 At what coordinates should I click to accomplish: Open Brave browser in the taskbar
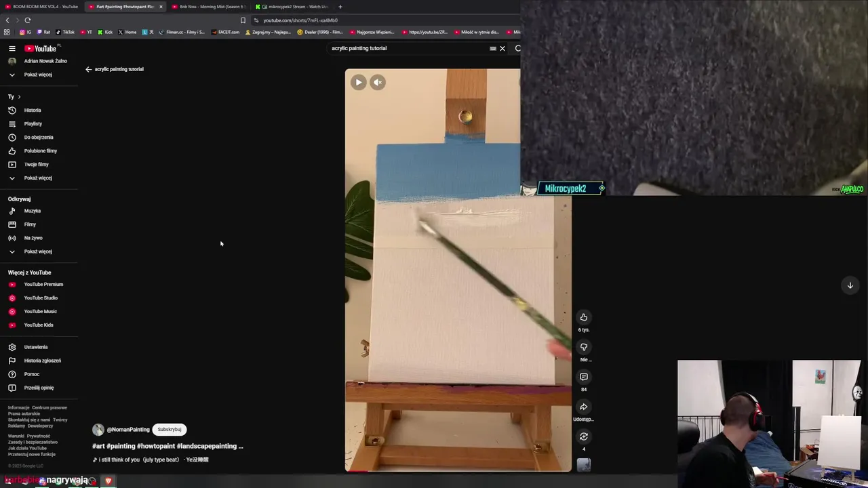108,481
